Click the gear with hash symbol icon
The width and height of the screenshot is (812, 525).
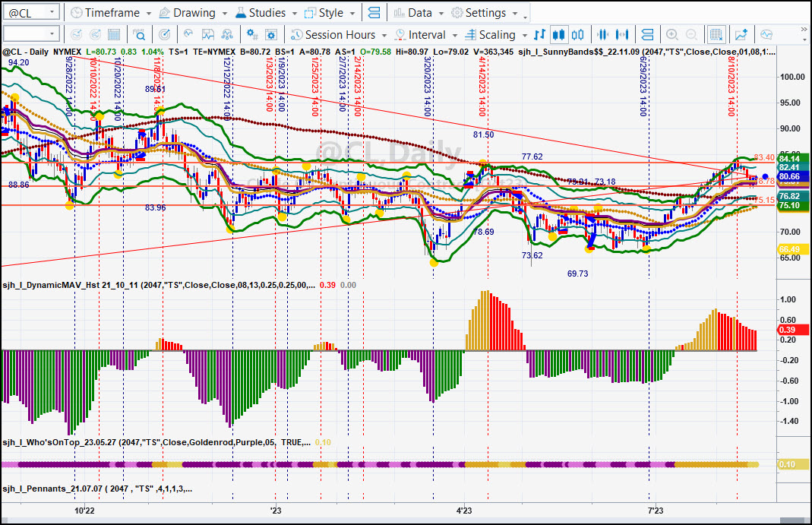point(252,35)
